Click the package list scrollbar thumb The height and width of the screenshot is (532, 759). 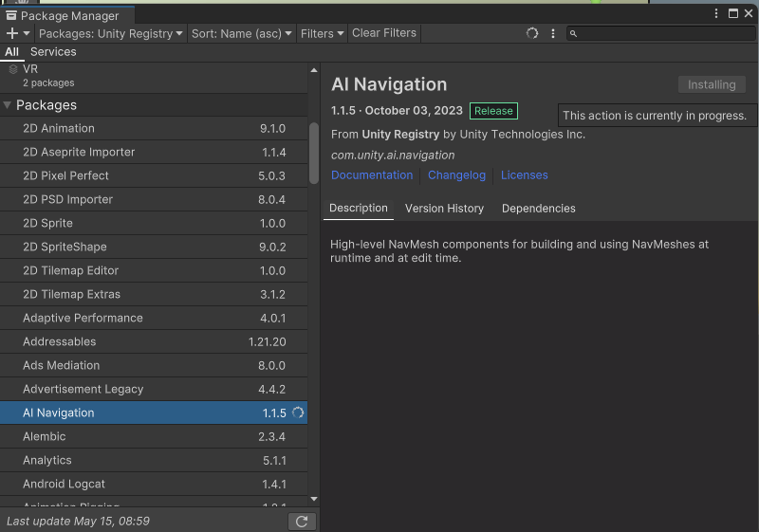point(314,154)
